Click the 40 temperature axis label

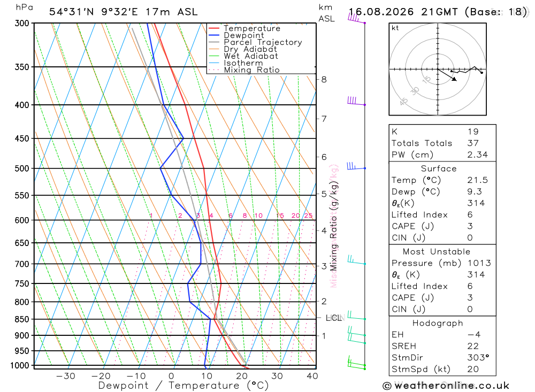pos(312,376)
